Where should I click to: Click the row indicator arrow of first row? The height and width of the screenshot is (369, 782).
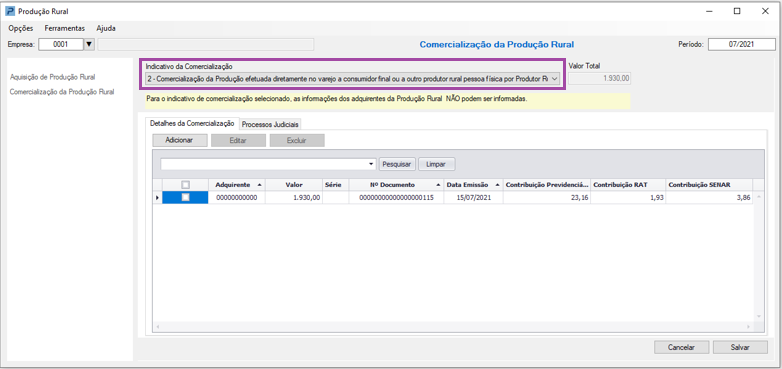coord(158,198)
